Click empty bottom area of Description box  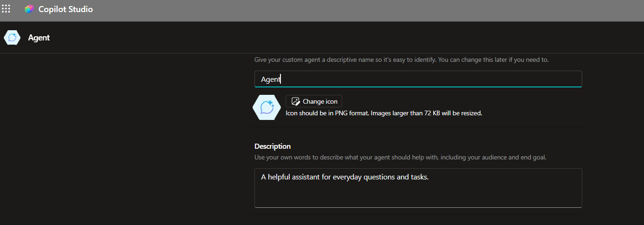418,197
